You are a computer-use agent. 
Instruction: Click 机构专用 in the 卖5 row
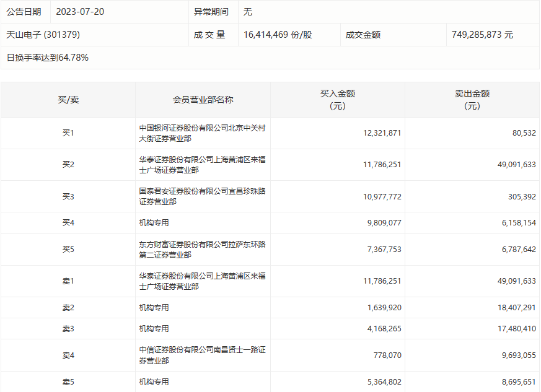[x=154, y=381]
